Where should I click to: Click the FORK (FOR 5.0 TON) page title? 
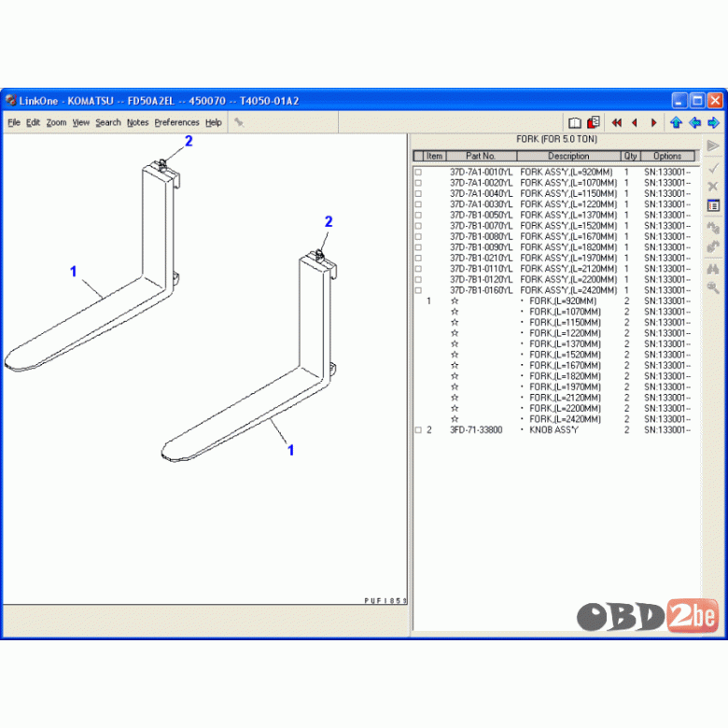[556, 139]
